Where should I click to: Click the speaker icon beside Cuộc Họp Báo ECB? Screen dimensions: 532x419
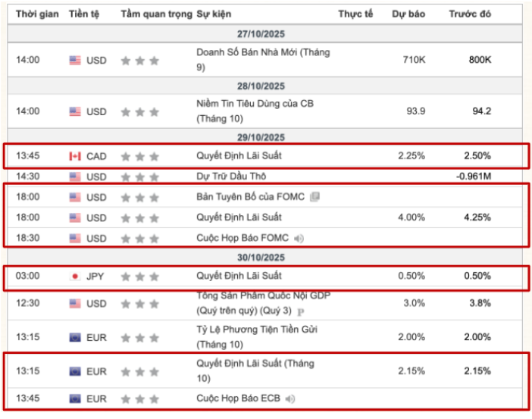pyautogui.click(x=290, y=399)
